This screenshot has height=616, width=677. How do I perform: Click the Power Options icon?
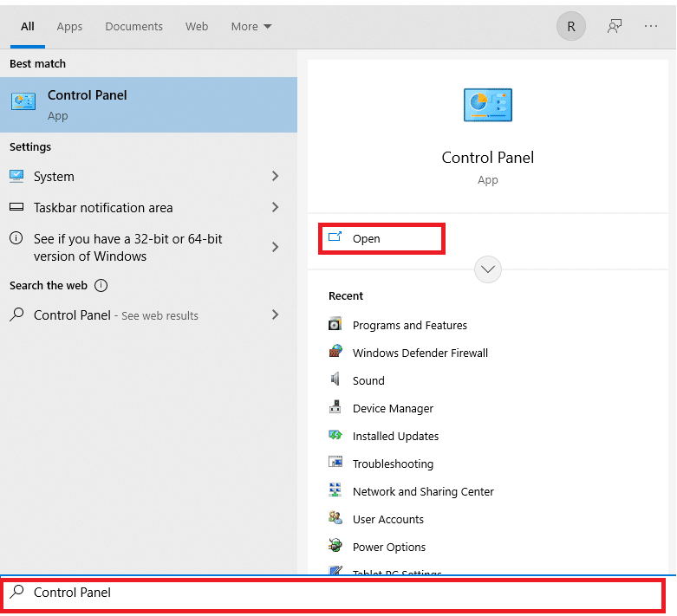pyautogui.click(x=335, y=547)
